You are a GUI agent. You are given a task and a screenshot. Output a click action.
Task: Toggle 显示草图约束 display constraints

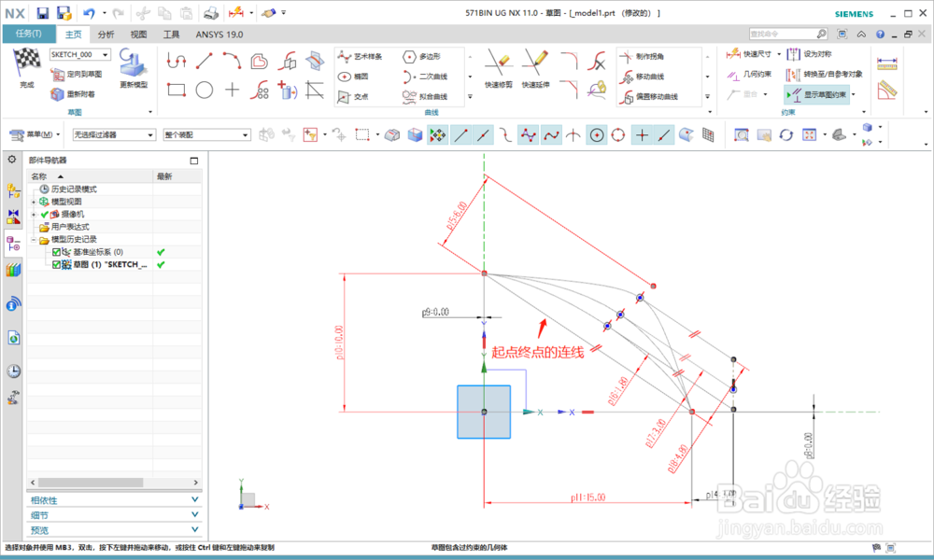click(x=818, y=94)
